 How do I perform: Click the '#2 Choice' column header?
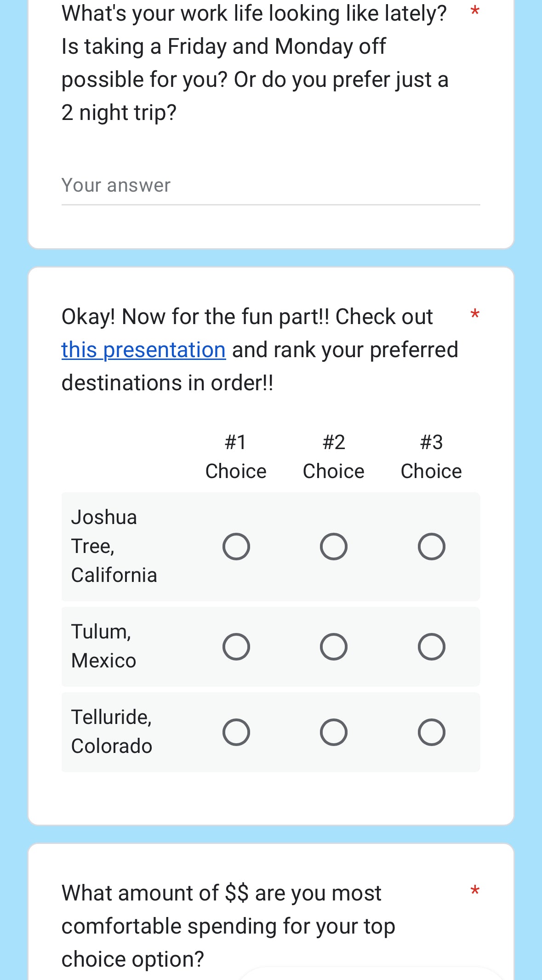tap(334, 456)
